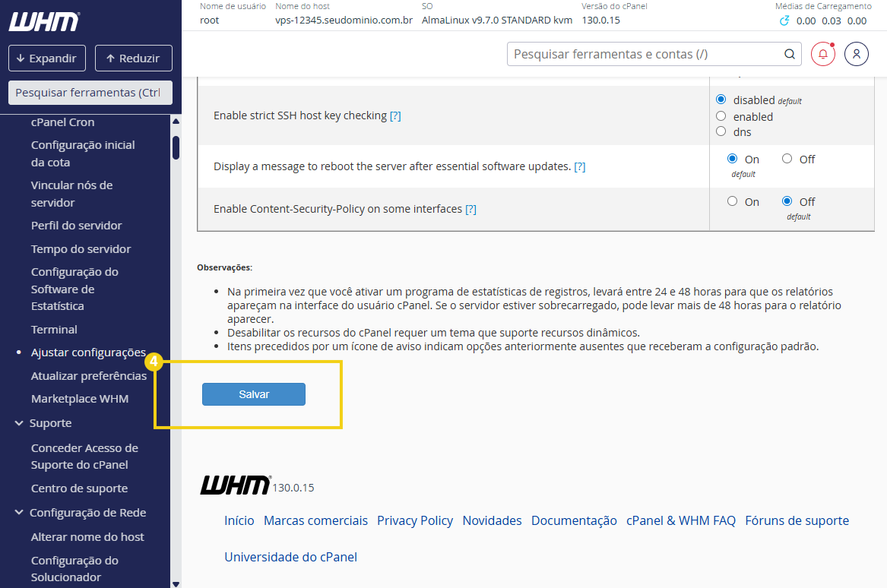
Task: Open help for reboot message setting
Action: point(579,166)
